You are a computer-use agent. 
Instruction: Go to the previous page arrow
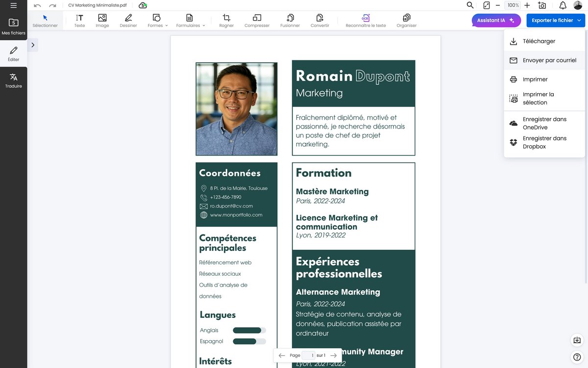(282, 355)
